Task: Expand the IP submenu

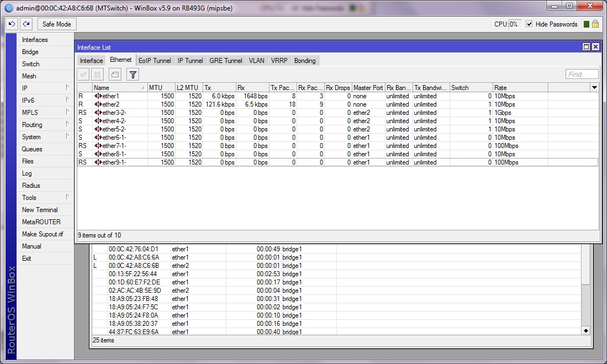Action: [67, 87]
